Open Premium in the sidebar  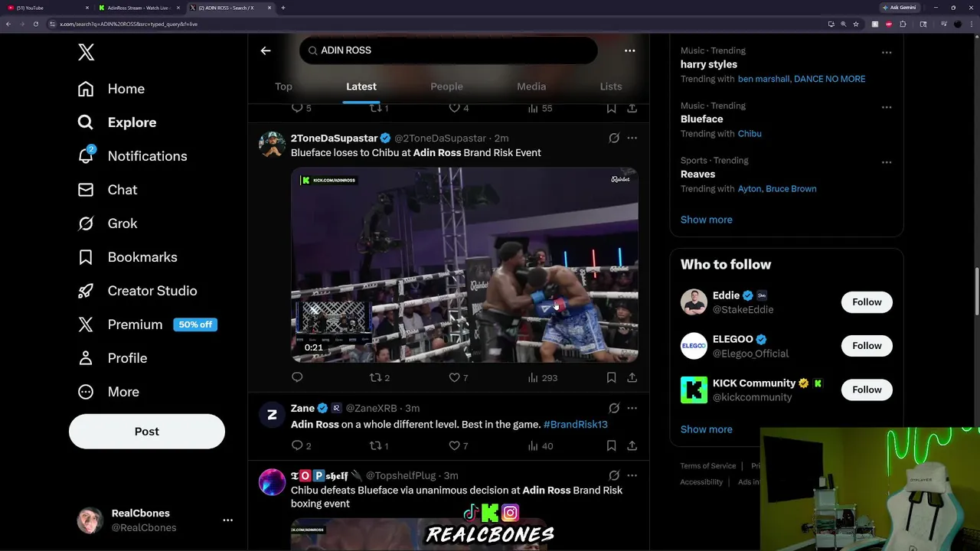[147, 324]
